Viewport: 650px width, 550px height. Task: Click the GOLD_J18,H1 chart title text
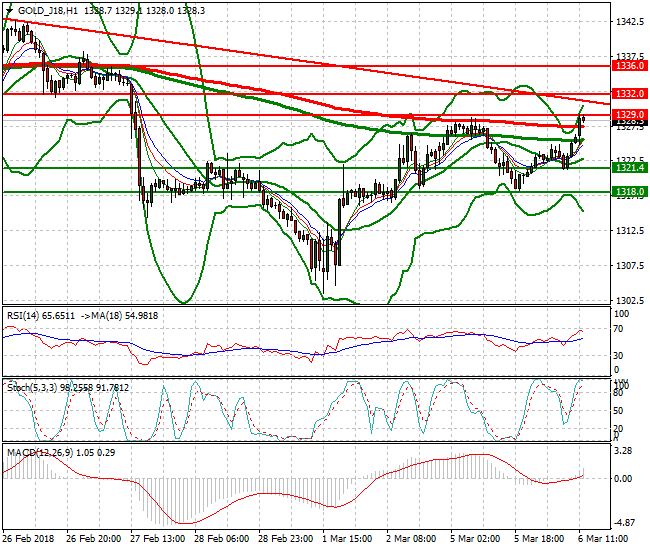48,11
